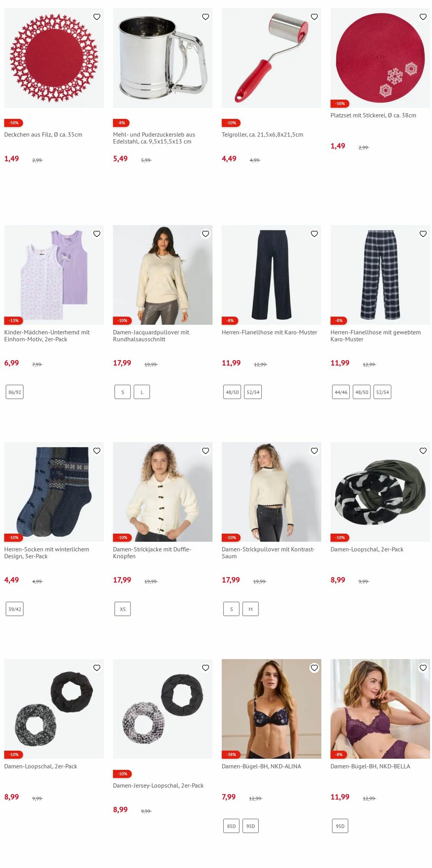Viewport: 432px width, 868px height.
Task: Favorite the Damen-Bügel-BH NKD-ALINA
Action: click(x=314, y=668)
